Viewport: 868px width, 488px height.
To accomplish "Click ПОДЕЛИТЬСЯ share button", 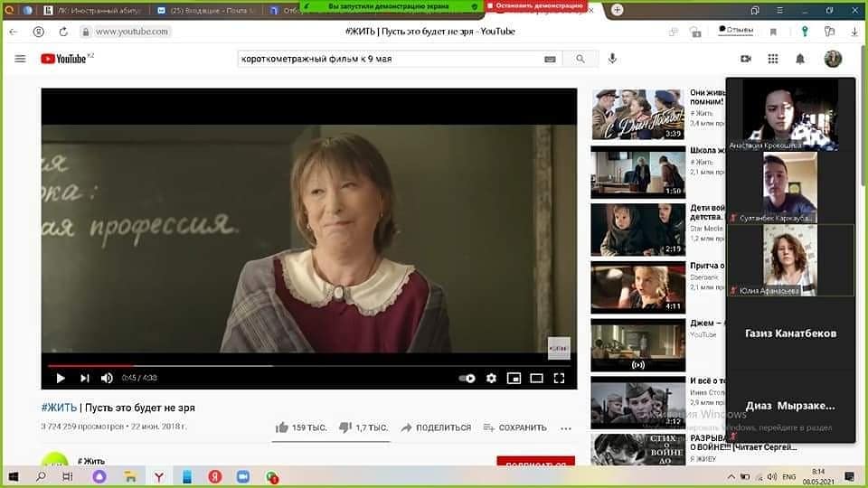I will [436, 427].
